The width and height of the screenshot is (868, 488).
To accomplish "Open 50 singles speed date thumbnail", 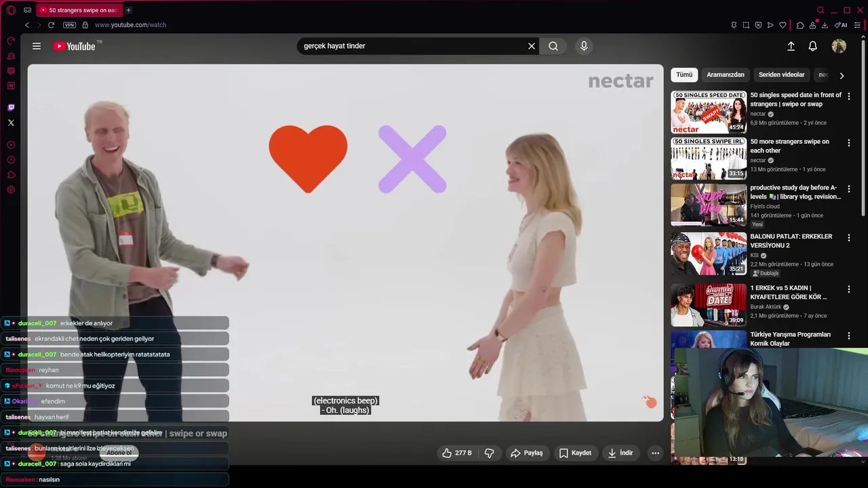I will 709,112.
